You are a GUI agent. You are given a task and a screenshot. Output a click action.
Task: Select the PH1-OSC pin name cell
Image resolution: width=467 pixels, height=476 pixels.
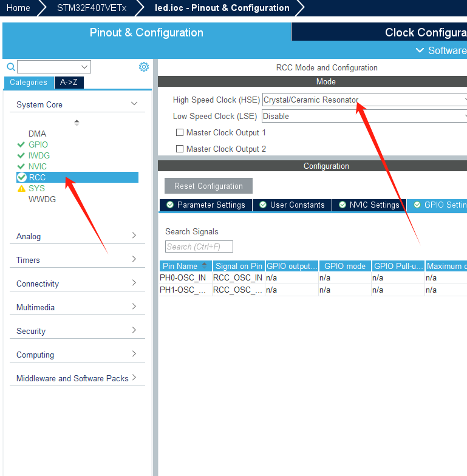(x=185, y=290)
